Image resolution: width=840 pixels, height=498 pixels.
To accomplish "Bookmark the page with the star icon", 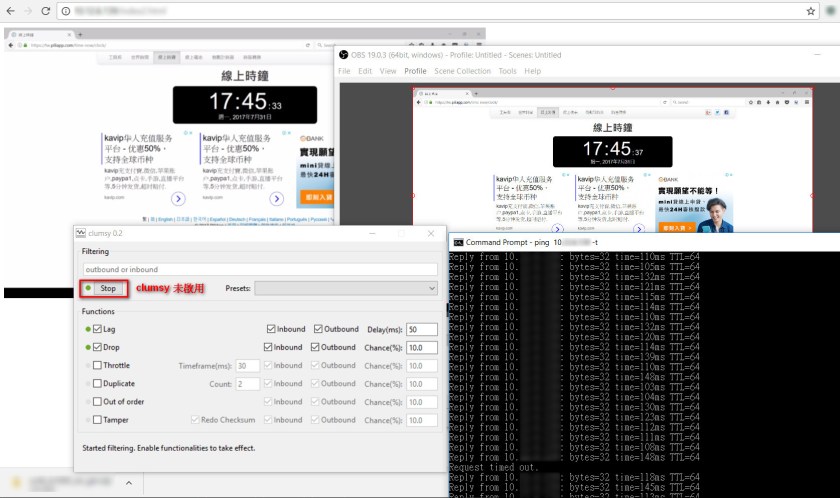I will pyautogui.click(x=811, y=11).
